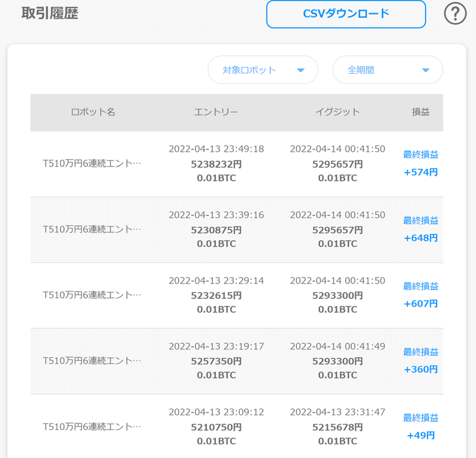Select exit price 5215678円

point(337,427)
